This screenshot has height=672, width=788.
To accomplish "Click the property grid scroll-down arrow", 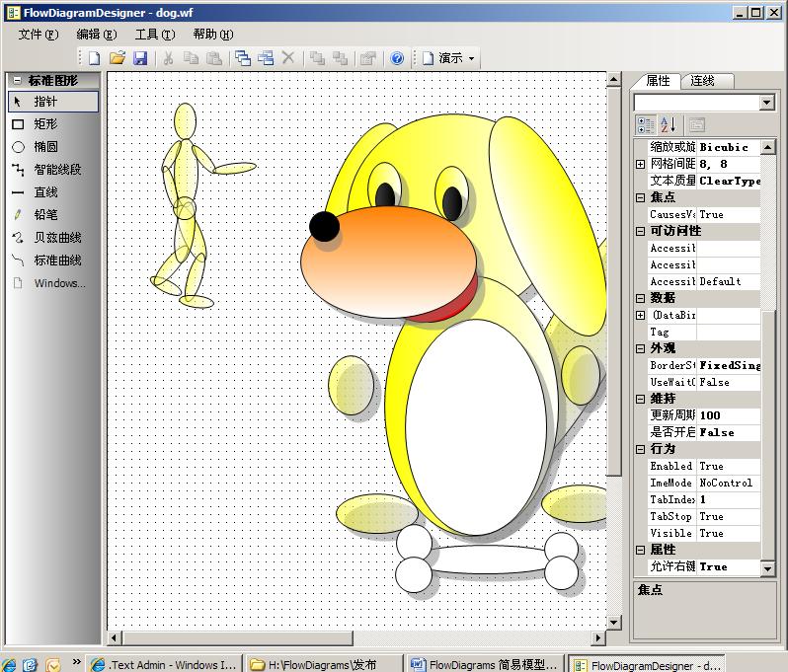I will click(767, 568).
